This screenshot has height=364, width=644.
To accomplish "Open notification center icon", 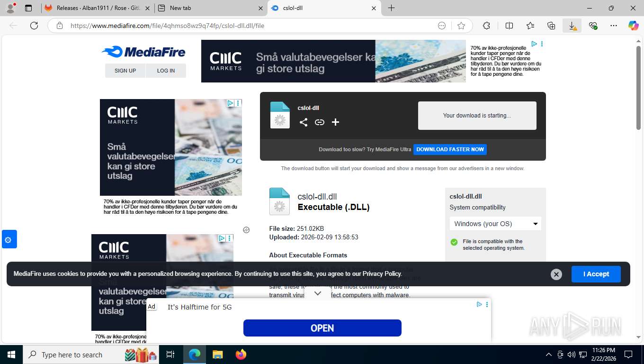I will pos(628,355).
